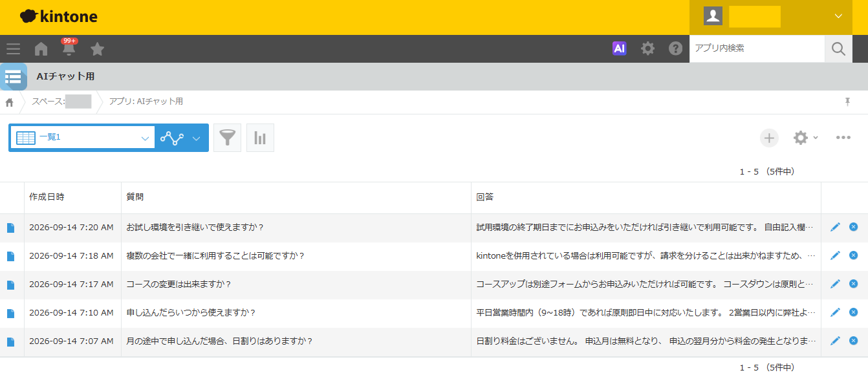Open app settings gear dropdown
This screenshot has width=868, height=377.
tap(805, 138)
